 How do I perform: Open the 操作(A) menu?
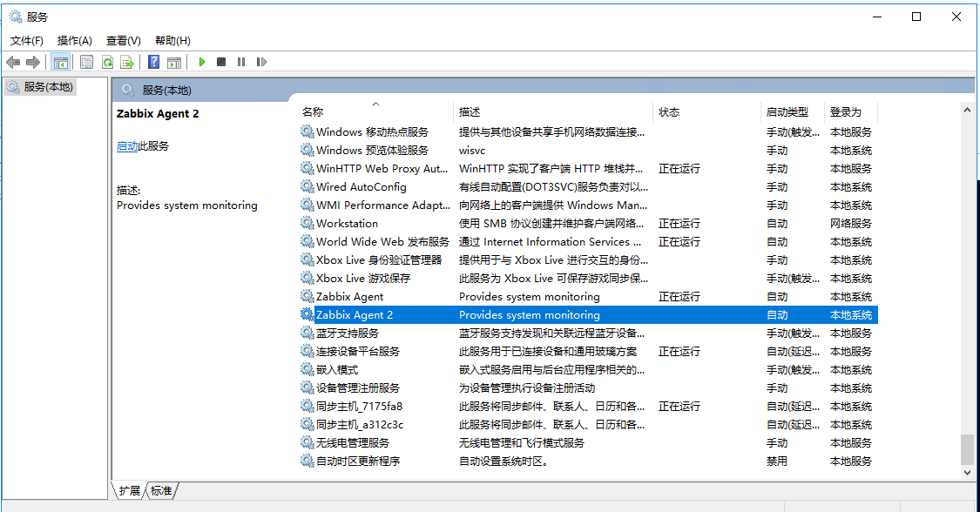(75, 41)
